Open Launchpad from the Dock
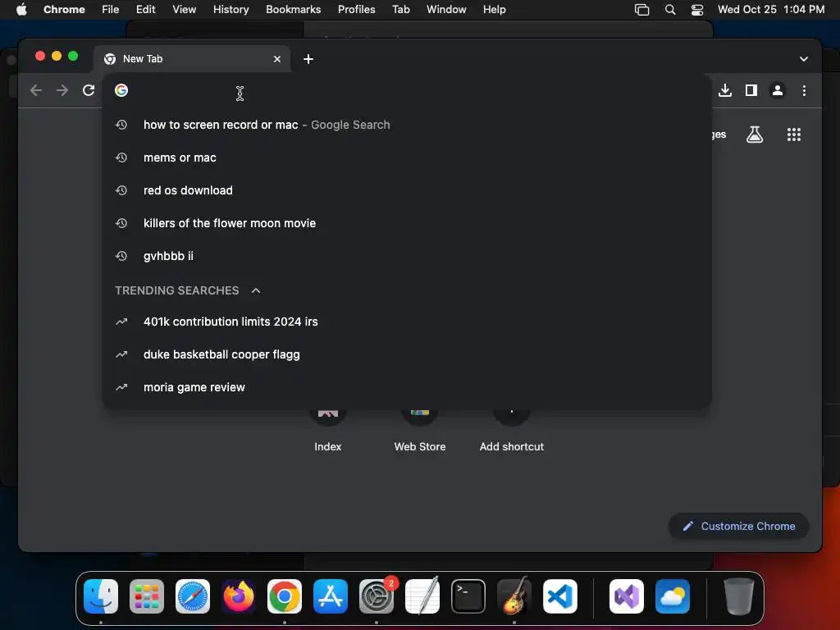This screenshot has width=840, height=630. [147, 596]
